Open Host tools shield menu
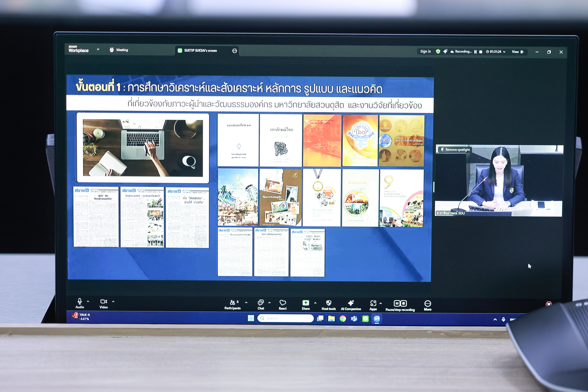 click(329, 305)
